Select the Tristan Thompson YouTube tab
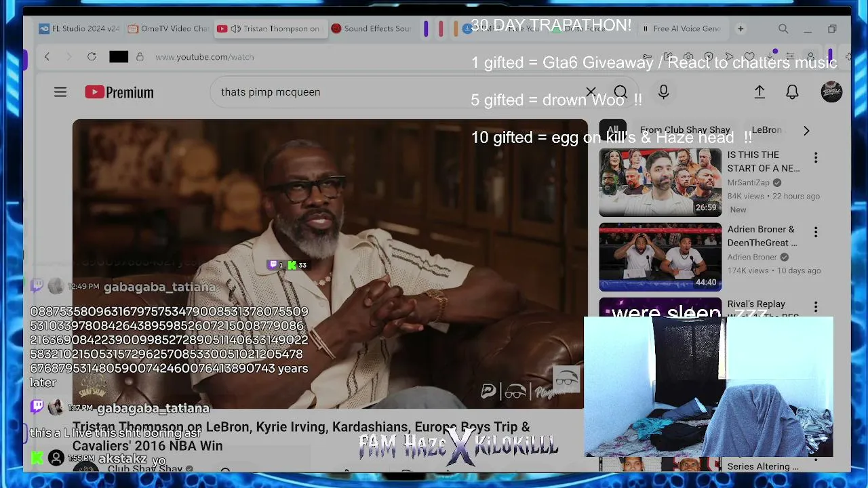The width and height of the screenshot is (868, 488). point(271,28)
